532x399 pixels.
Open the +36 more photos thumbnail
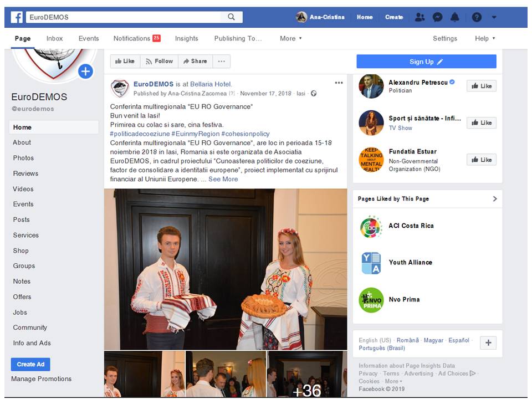click(307, 374)
